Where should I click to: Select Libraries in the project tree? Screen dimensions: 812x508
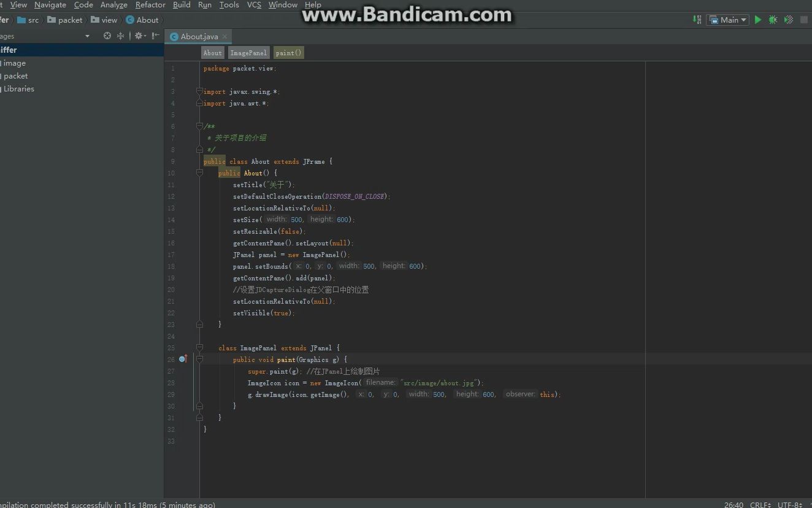coord(18,89)
